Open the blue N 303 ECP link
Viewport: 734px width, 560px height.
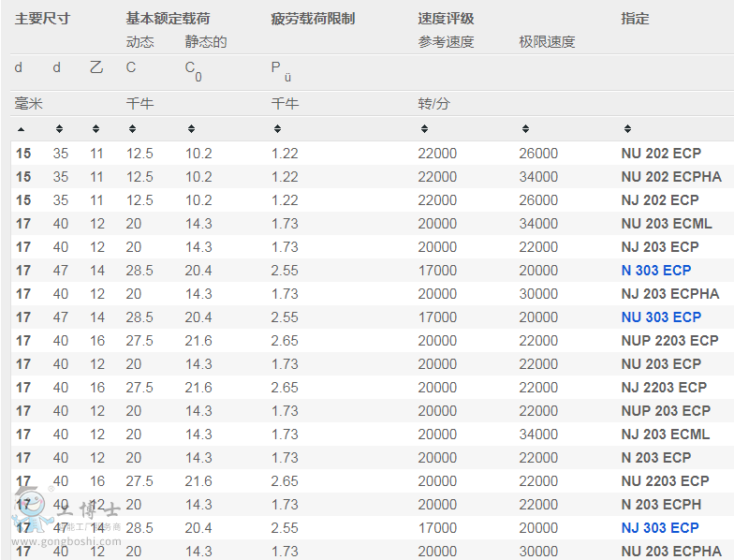coord(655,271)
